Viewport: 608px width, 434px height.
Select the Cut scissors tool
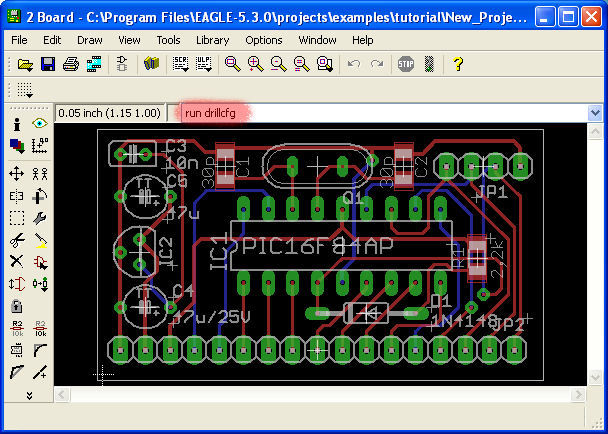17,240
